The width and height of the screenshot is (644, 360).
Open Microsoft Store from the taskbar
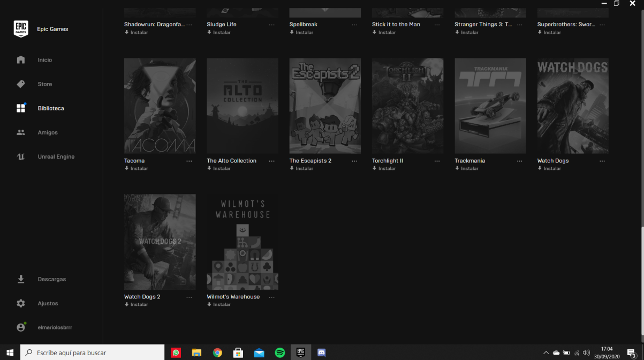238,352
